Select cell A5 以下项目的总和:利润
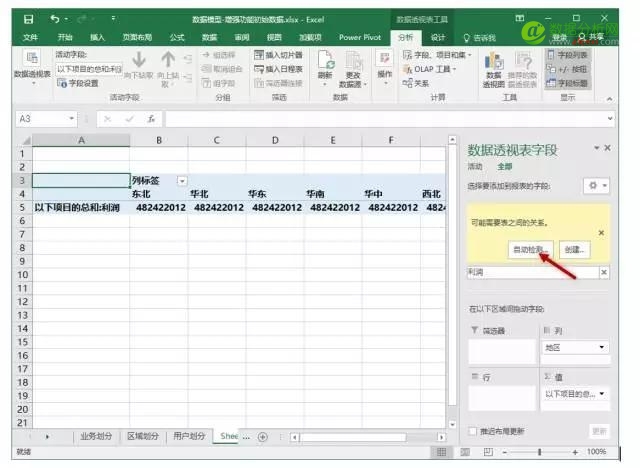This screenshot has height=468, width=640. 81,208
